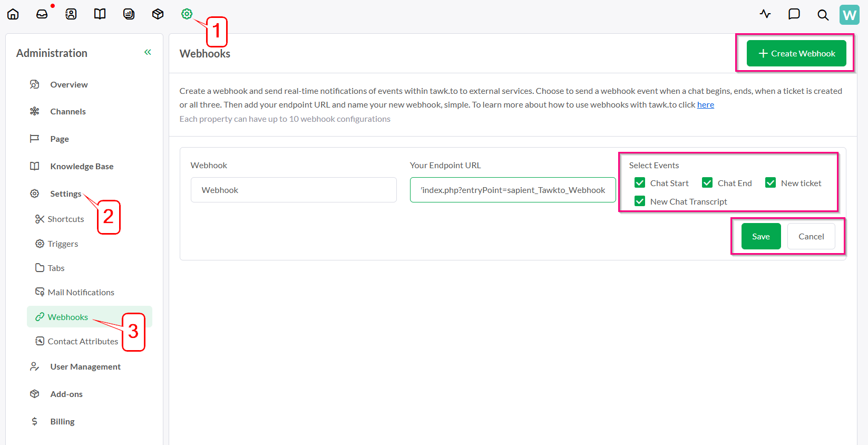Click the Create Webhook button
Screen dimensions: 868x445
click(796, 53)
